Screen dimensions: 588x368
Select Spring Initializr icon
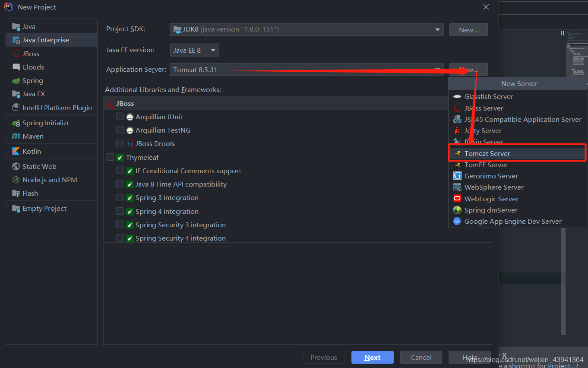(x=16, y=123)
